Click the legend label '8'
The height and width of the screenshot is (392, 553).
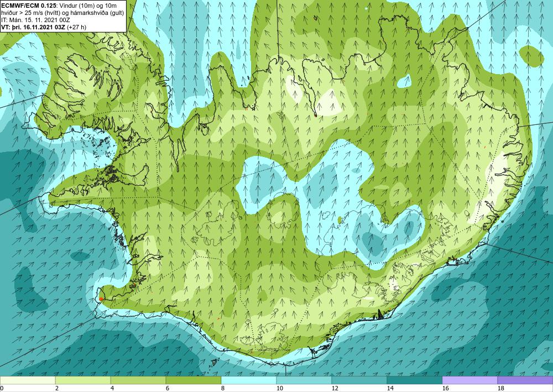[222, 388]
